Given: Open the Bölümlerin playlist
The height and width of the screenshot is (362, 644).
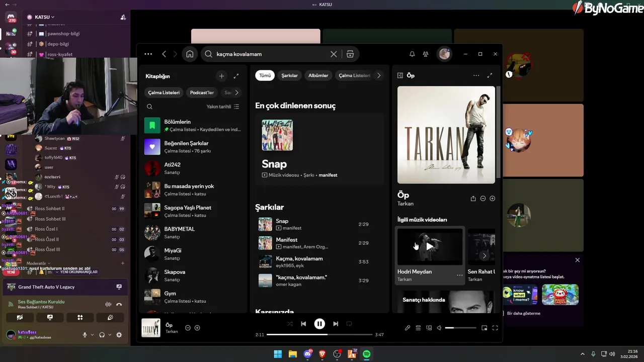Looking at the screenshot, I should 193,126.
